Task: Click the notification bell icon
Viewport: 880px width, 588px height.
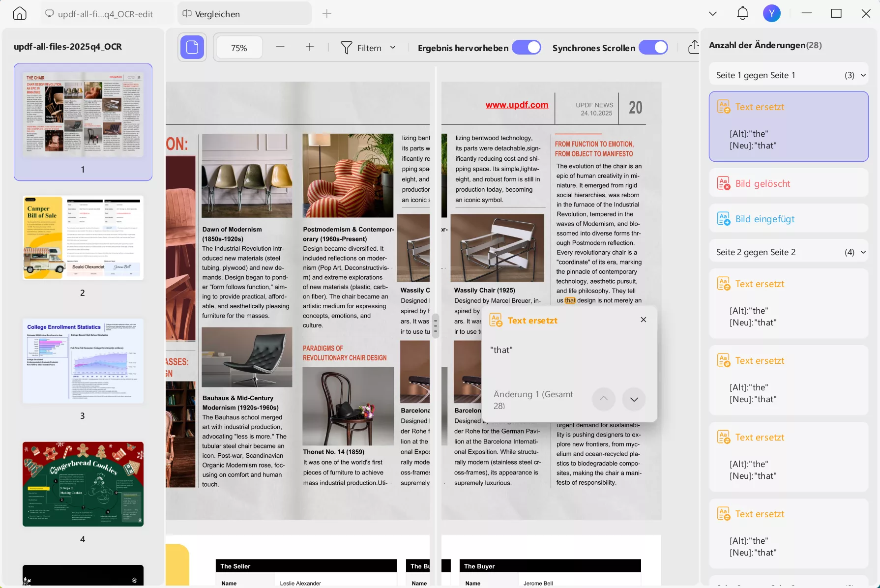Action: click(742, 13)
